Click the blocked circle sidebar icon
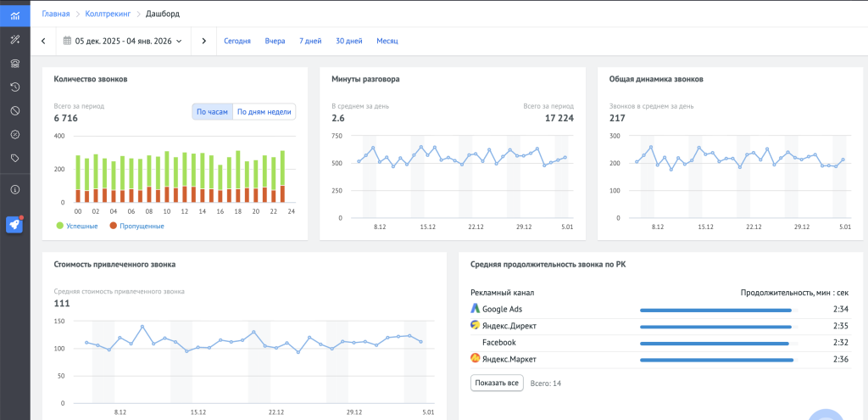The image size is (868, 420). (x=14, y=110)
